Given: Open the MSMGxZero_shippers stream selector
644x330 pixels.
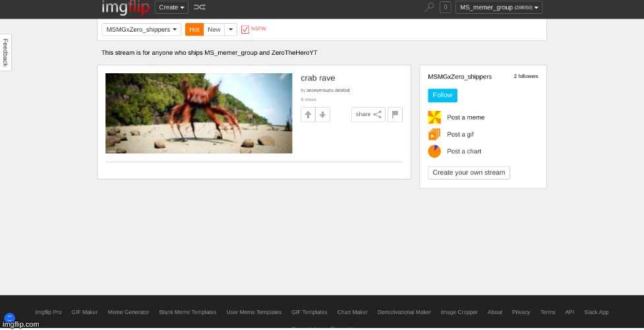Looking at the screenshot, I should pos(141,30).
